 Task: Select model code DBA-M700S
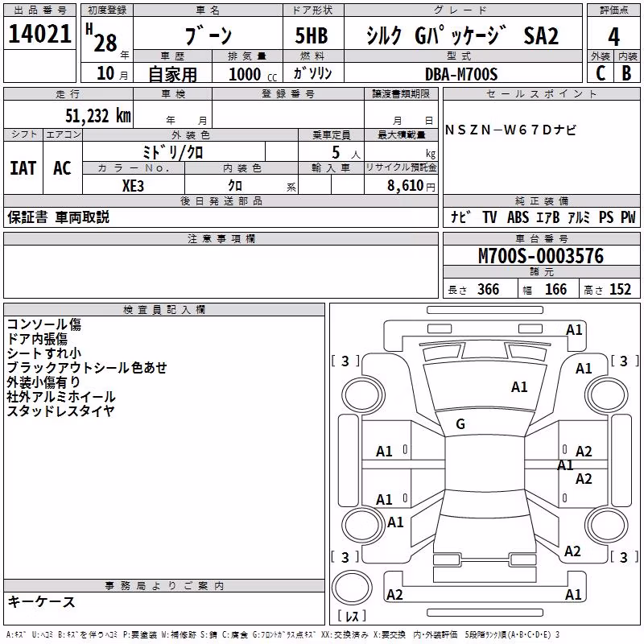tap(461, 74)
